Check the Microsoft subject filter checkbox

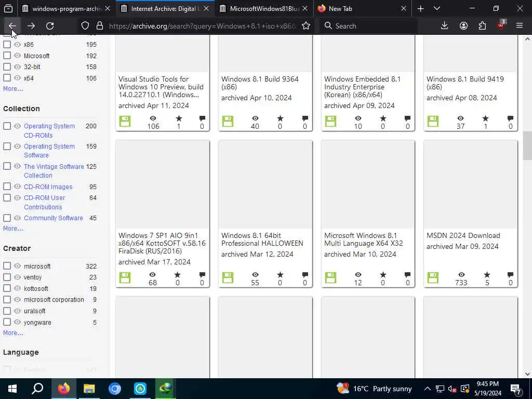(x=7, y=55)
